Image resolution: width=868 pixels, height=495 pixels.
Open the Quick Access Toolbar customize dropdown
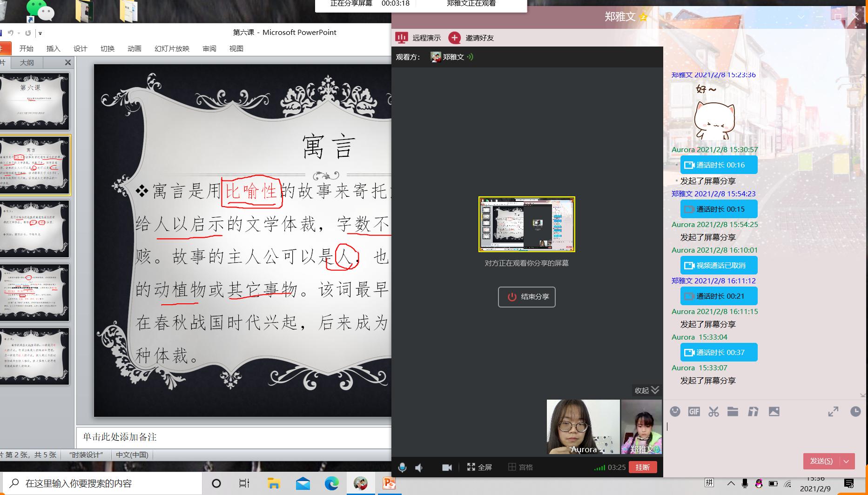[x=40, y=33]
